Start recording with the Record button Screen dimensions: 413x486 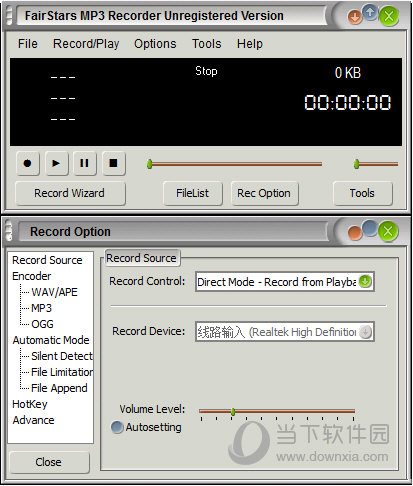point(28,163)
